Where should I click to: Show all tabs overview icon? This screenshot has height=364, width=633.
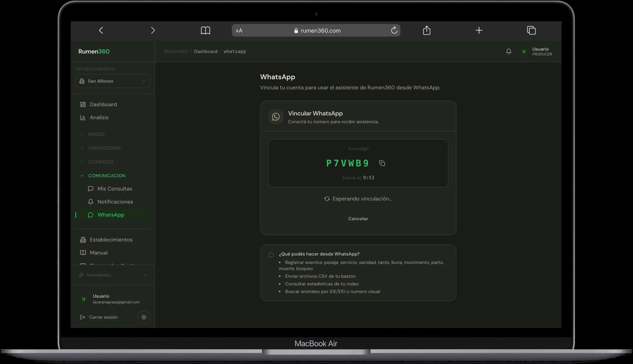pyautogui.click(x=531, y=30)
